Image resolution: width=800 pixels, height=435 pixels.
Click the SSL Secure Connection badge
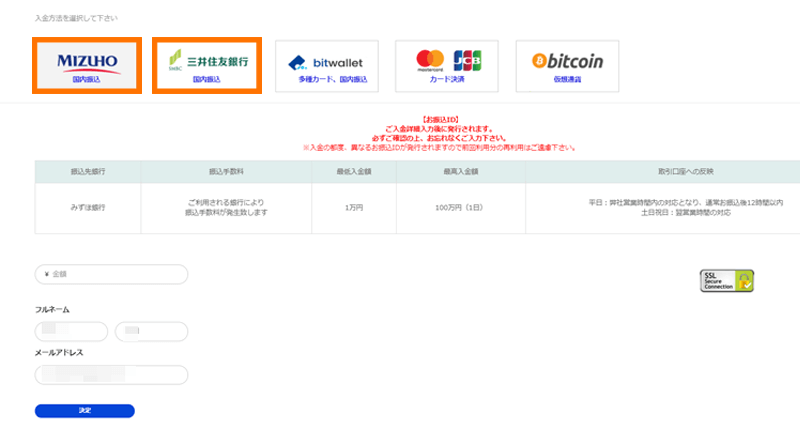click(727, 280)
